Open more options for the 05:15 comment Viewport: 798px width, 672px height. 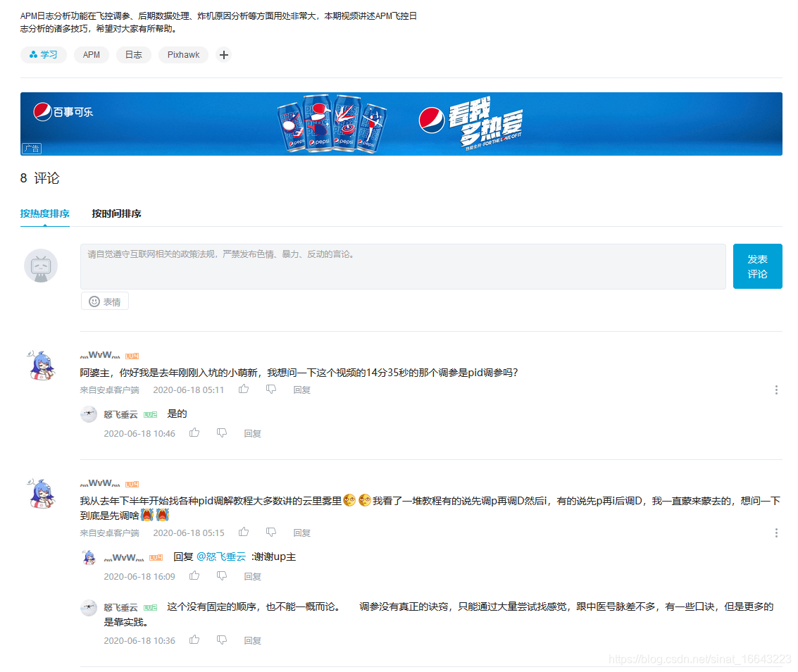(x=776, y=533)
